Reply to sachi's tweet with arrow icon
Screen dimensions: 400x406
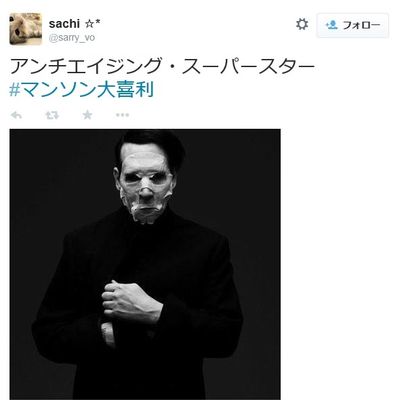[x=16, y=115]
